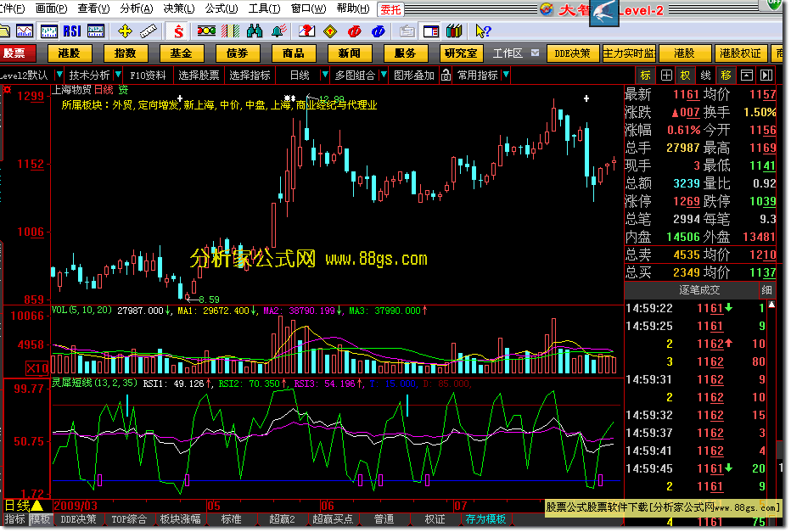Click the alarm bell alert icon
This screenshot has width=791, height=532.
point(278,31)
